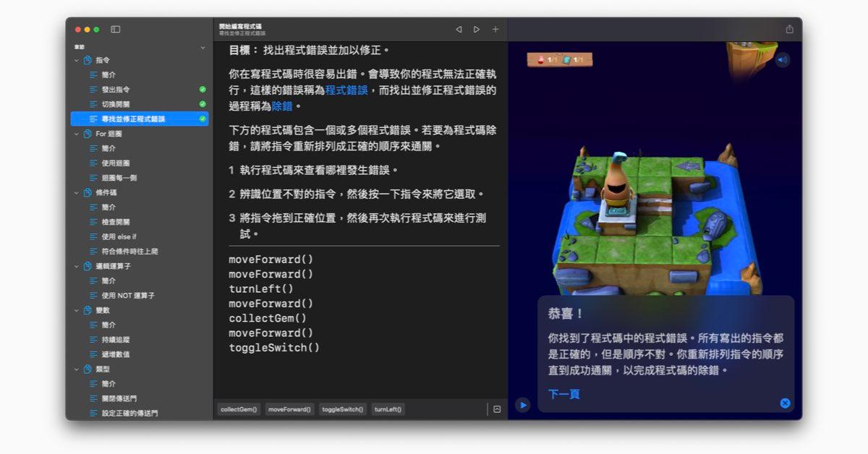Insert collectGem() from shortcut bar
Image resolution: width=868 pixels, height=454 pixels.
[x=239, y=409]
